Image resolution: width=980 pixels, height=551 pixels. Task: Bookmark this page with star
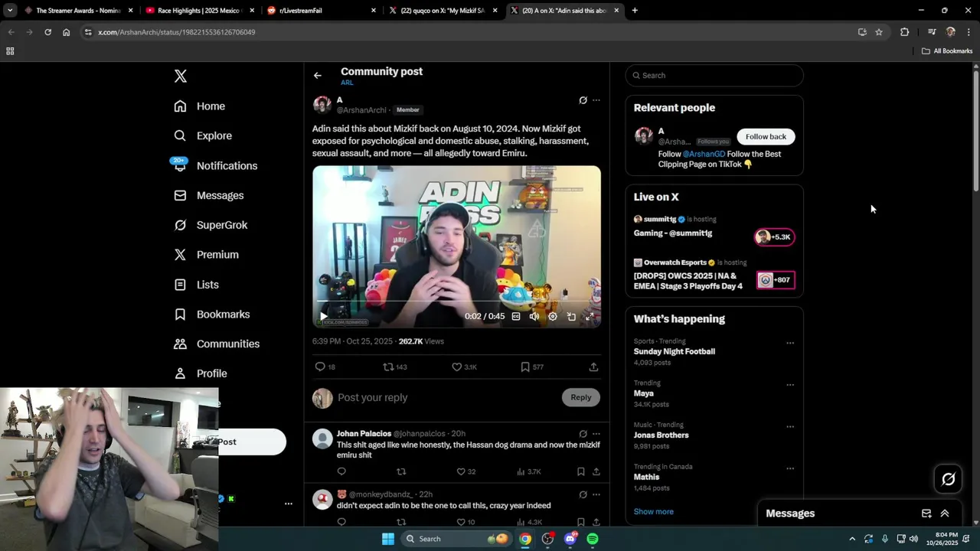point(879,32)
